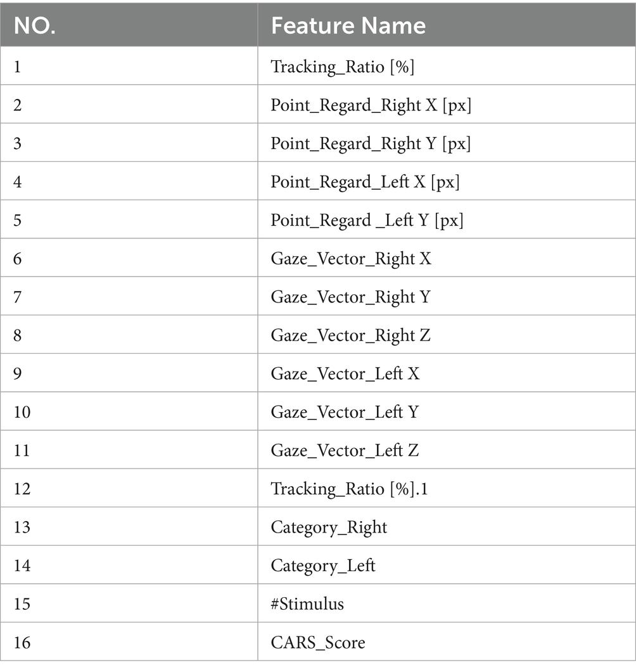Click the #Stimulus feature cell
This screenshot has height=672, width=636.
[307, 604]
